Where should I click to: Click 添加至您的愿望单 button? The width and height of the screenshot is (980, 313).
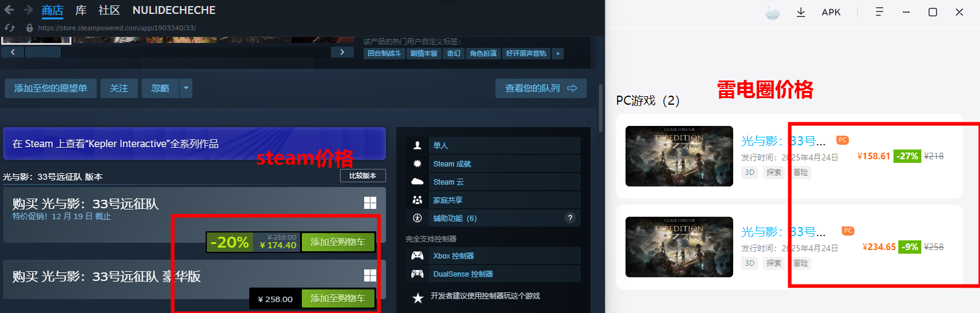pyautogui.click(x=51, y=88)
